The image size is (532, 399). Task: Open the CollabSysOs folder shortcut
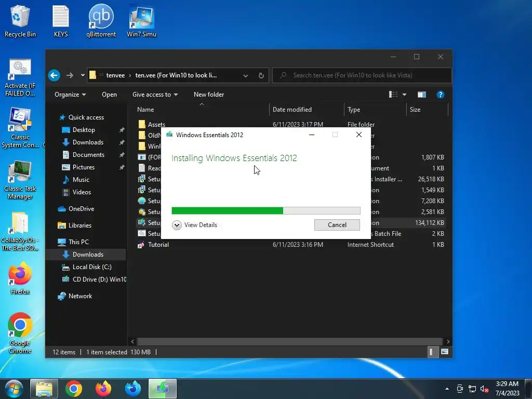[x=20, y=231]
